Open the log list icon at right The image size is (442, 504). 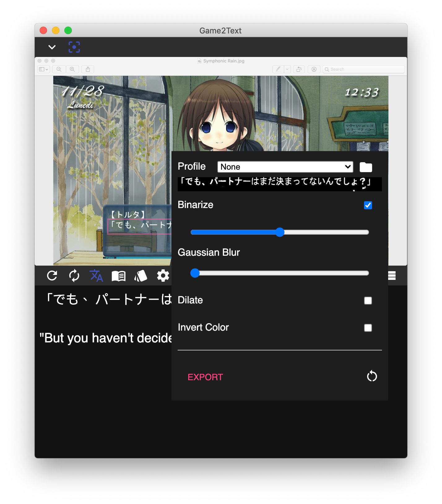point(392,276)
